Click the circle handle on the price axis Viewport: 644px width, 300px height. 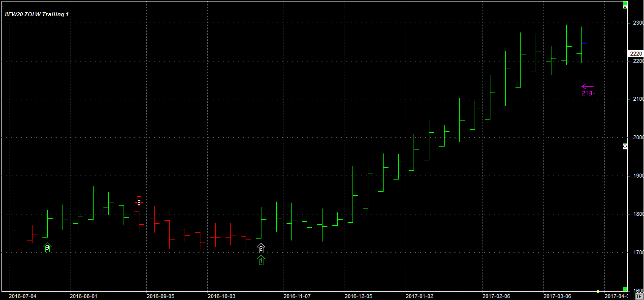pos(625,146)
